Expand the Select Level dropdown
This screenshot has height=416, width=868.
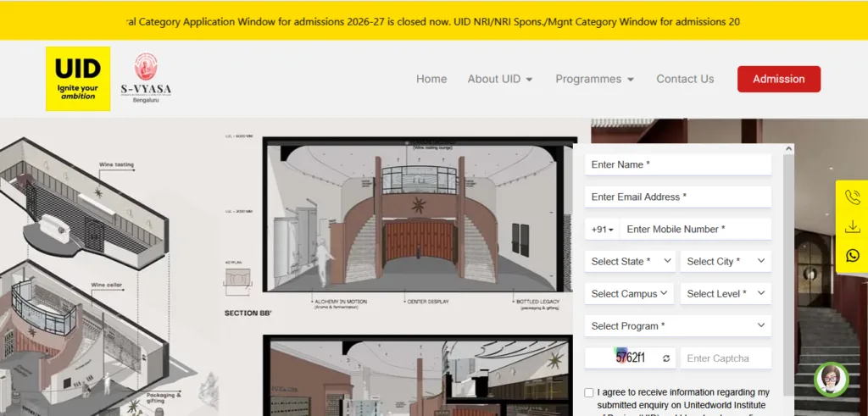[x=726, y=294]
